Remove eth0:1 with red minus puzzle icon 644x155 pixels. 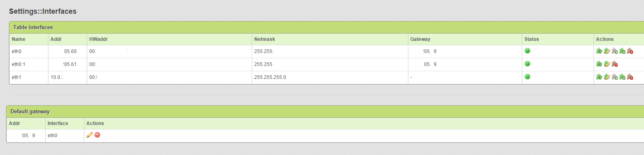615,64
